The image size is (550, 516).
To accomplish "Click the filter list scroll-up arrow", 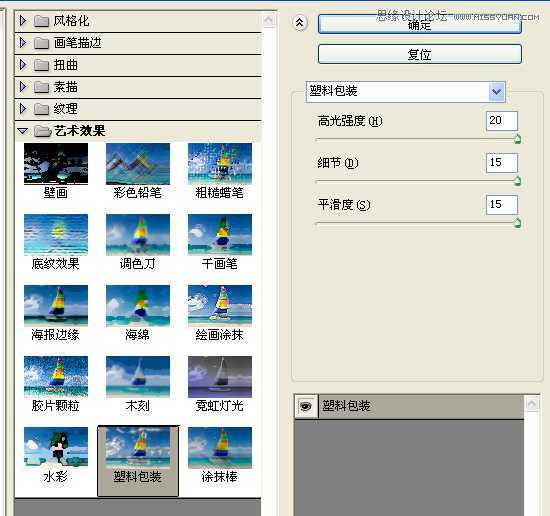I will [269, 20].
